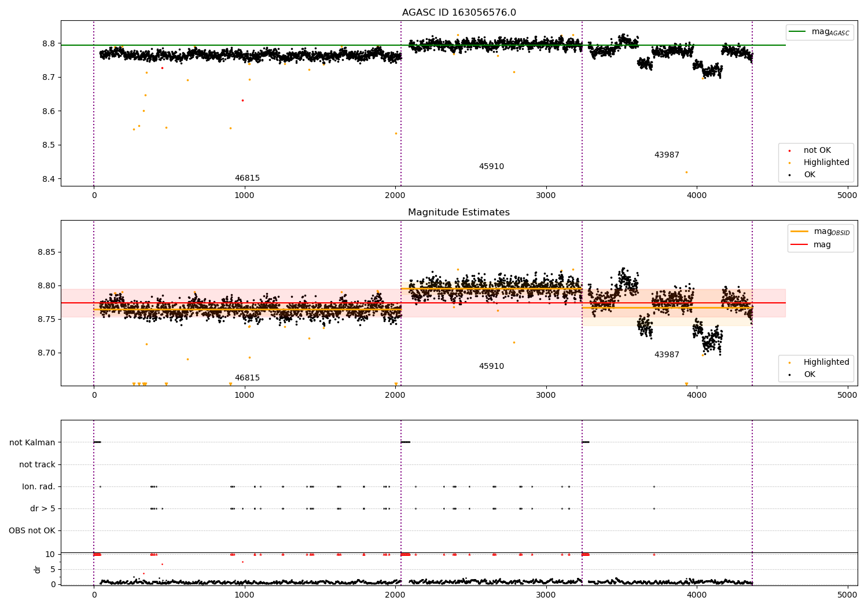Image resolution: width=868 pixels, height=608 pixels.
Task: Click "Highlighted" in the top plot legend
Action: click(826, 163)
